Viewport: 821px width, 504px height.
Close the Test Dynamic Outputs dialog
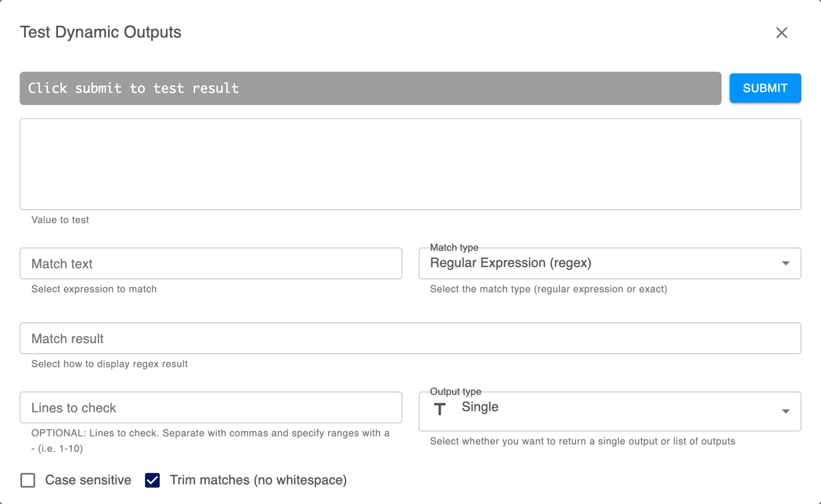click(781, 33)
